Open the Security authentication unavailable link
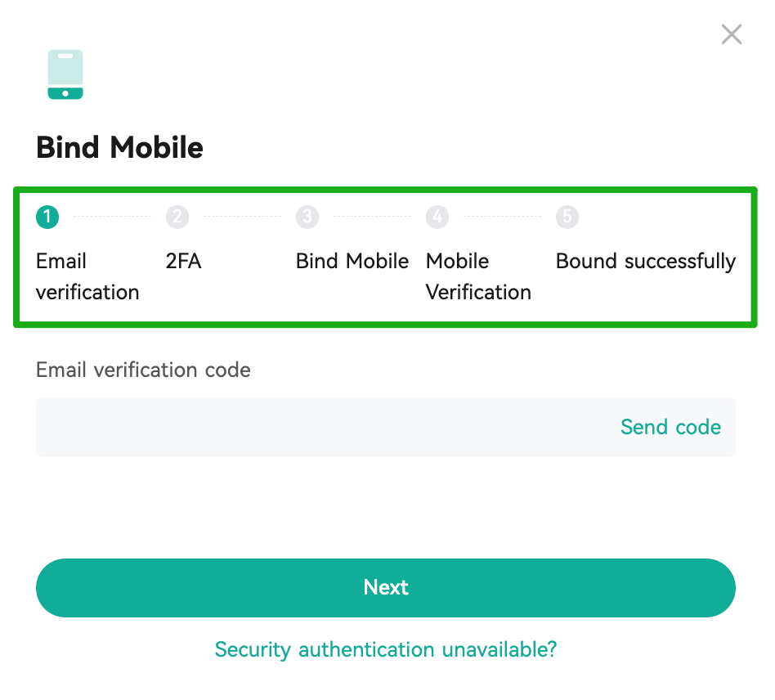Screen dimensions: 775x700 click(x=386, y=650)
